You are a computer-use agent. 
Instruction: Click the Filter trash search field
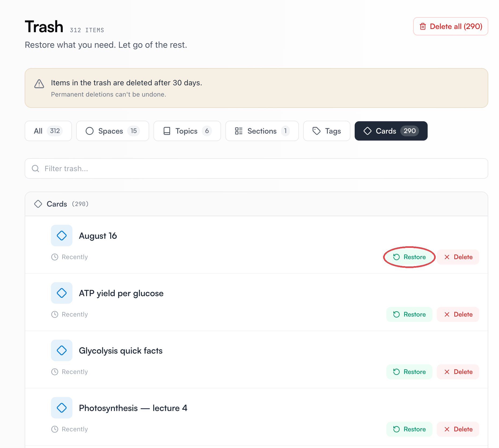pos(256,168)
